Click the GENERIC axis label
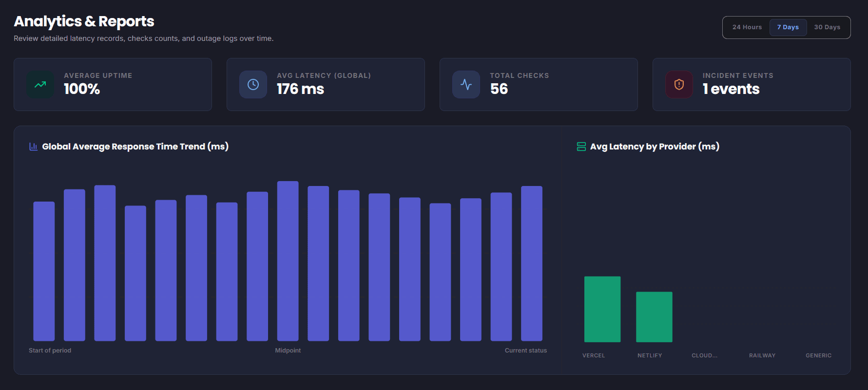 [x=818, y=355]
